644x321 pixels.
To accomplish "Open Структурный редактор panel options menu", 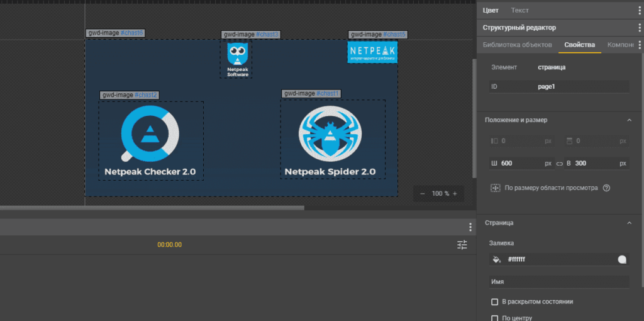I will coord(639,28).
